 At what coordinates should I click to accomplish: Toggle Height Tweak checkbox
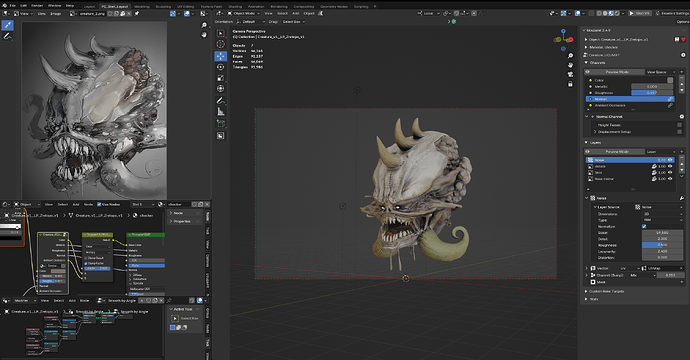pyautogui.click(x=679, y=125)
